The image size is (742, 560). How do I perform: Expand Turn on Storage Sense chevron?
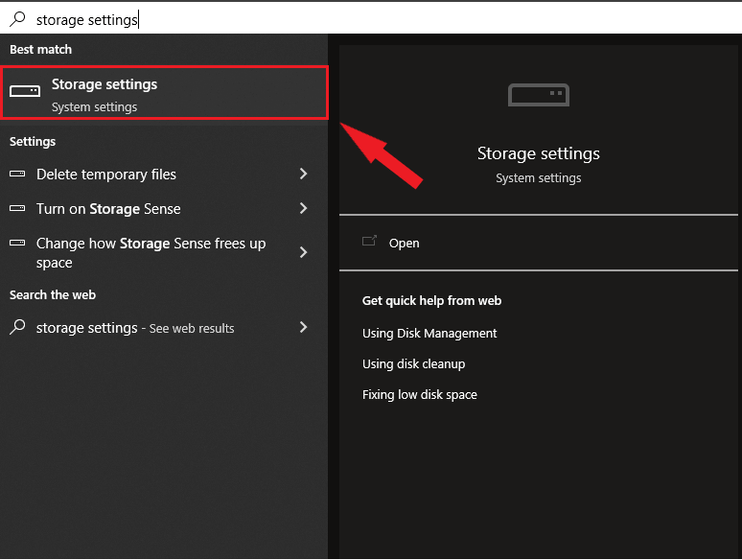pos(303,208)
